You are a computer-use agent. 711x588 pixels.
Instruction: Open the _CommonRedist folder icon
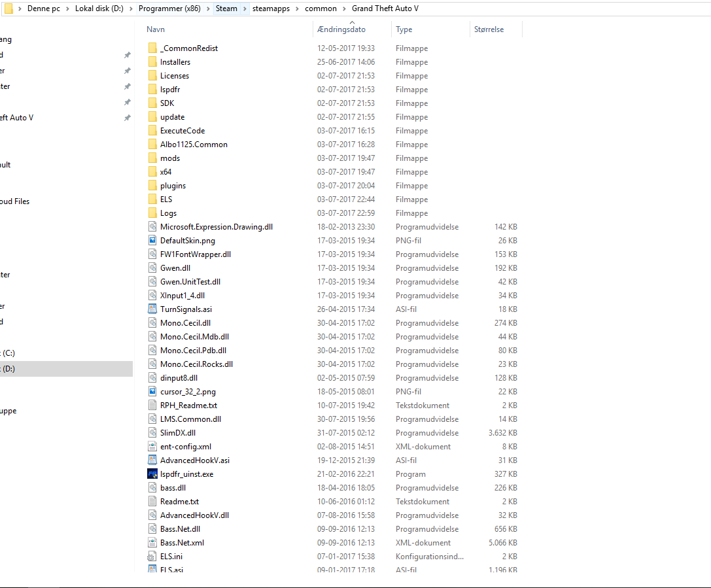(153, 48)
